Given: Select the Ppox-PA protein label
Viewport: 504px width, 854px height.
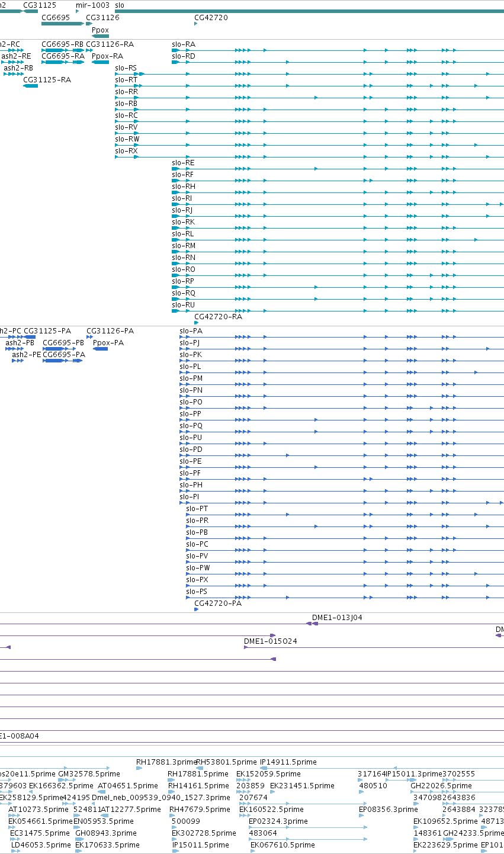Looking at the screenshot, I should 108,343.
